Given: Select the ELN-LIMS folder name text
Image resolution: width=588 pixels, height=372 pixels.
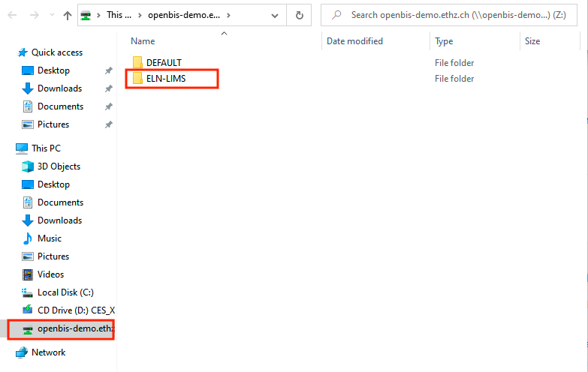Looking at the screenshot, I should (166, 79).
